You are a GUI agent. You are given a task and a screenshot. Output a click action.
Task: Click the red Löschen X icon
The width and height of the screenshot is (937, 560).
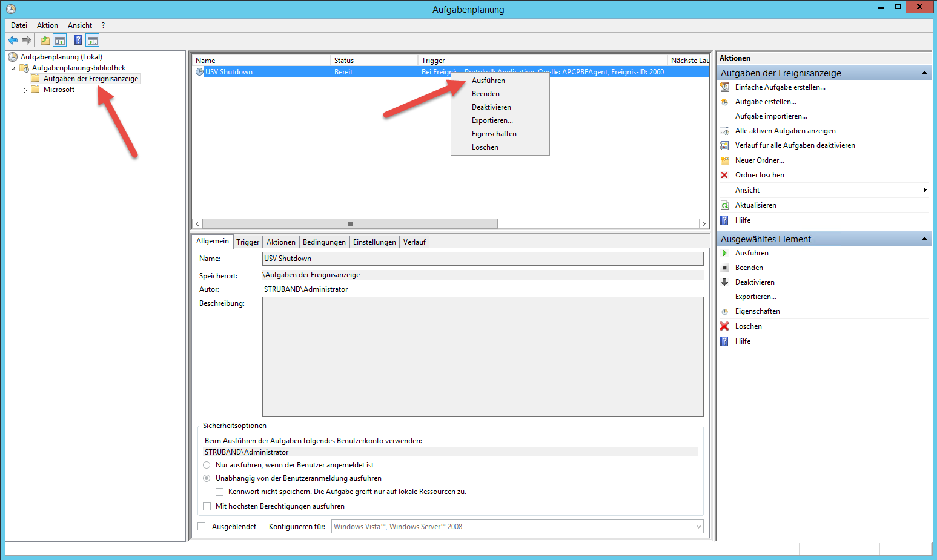(724, 326)
